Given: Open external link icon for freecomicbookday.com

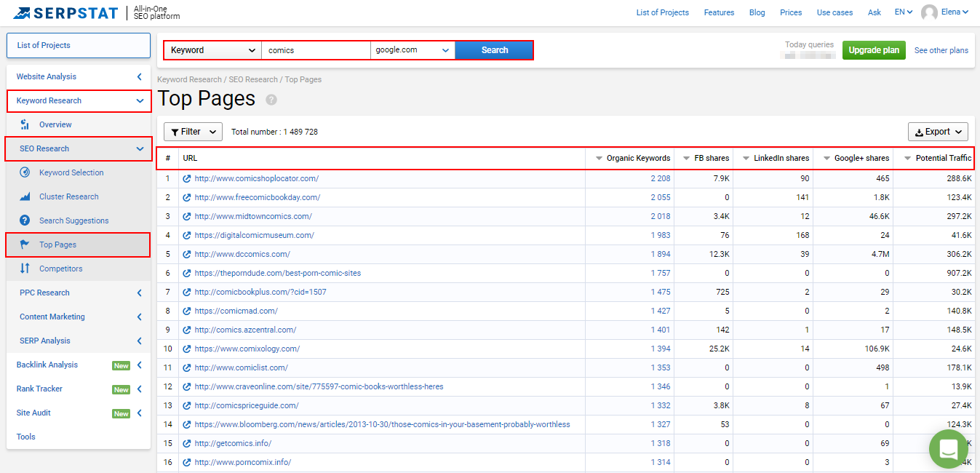Looking at the screenshot, I should (x=187, y=197).
